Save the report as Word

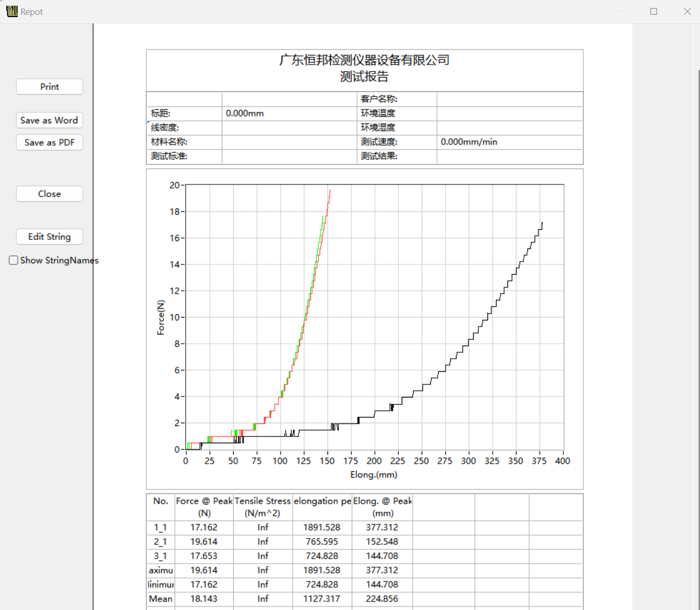click(49, 121)
